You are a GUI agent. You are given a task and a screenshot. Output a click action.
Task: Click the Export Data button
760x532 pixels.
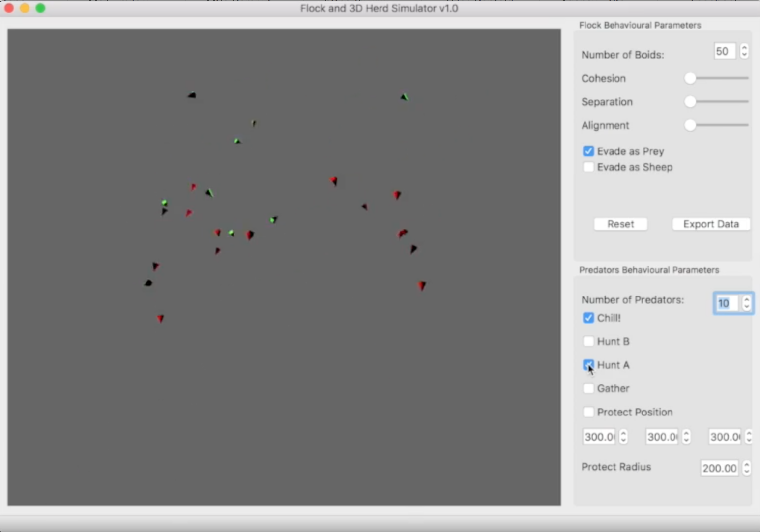(711, 224)
